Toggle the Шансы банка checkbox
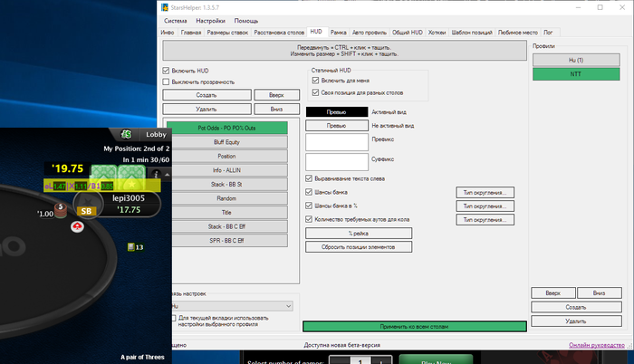 point(309,192)
